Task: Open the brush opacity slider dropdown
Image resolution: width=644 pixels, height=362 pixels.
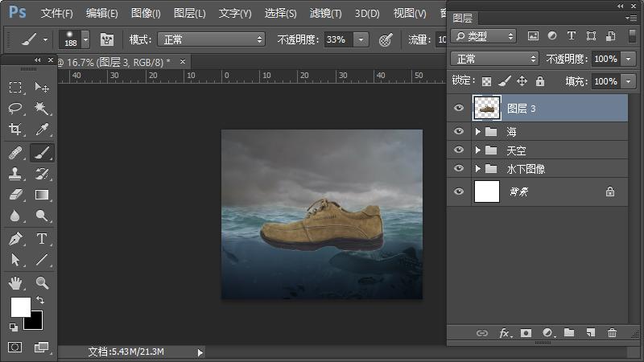Action: click(x=361, y=39)
